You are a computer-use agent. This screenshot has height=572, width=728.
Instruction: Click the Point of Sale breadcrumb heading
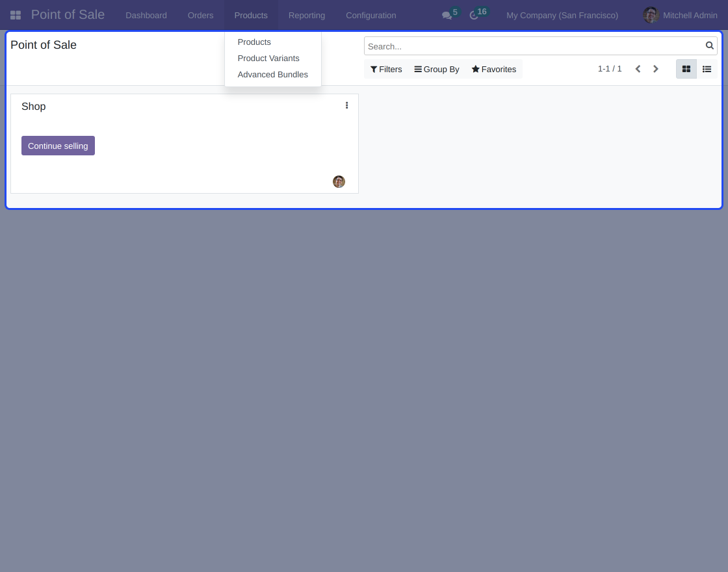(x=44, y=45)
